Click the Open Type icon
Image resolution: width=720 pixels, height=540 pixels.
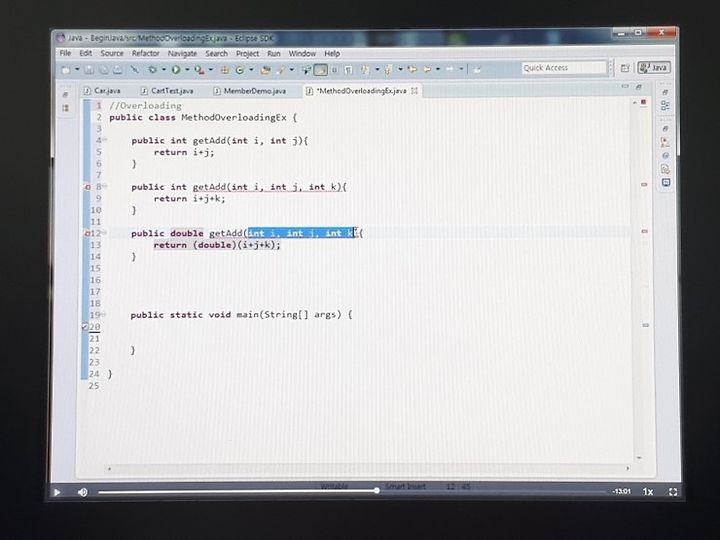(264, 69)
